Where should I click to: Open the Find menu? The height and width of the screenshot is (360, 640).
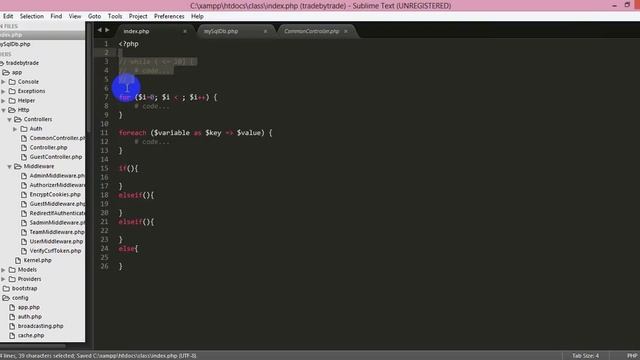(x=56, y=16)
